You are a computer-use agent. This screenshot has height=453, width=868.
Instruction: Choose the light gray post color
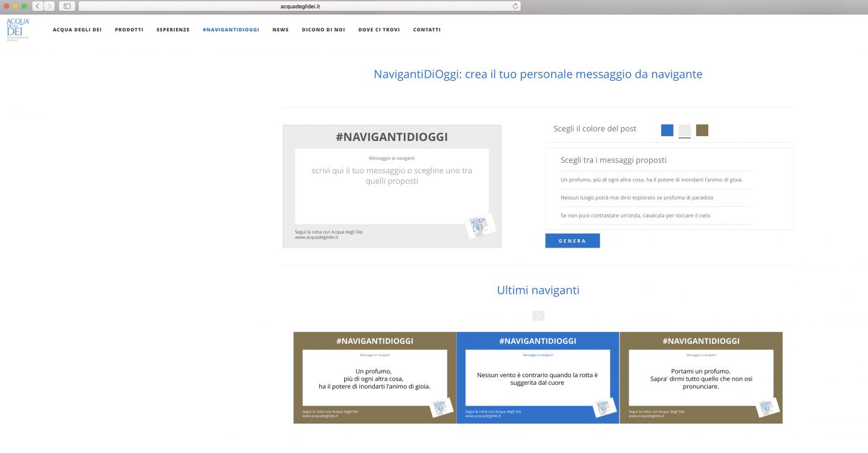[684, 130]
